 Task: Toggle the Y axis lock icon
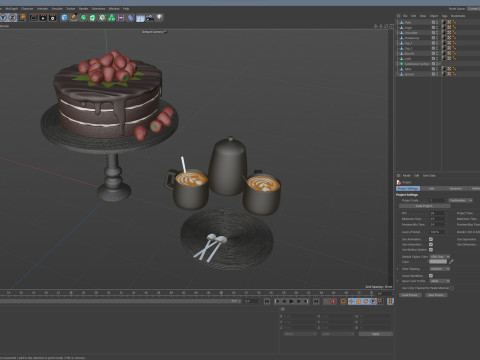pos(3,17)
